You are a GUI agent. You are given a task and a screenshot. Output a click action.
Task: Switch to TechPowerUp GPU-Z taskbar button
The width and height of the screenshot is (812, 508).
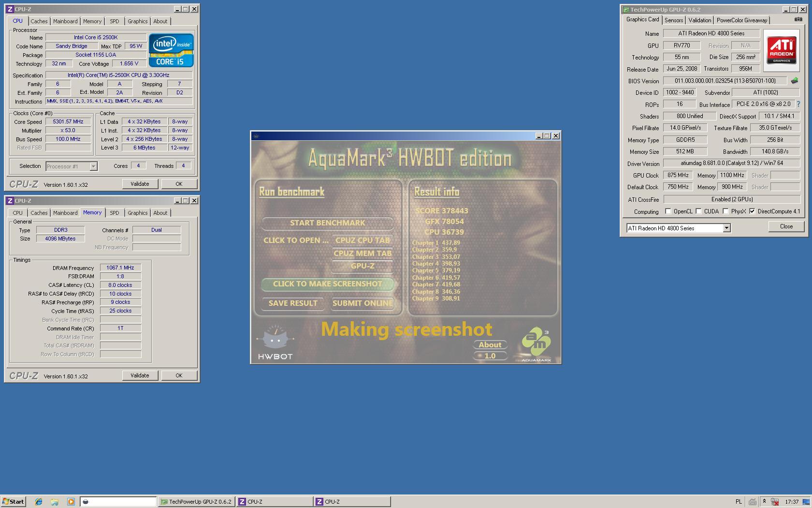196,502
